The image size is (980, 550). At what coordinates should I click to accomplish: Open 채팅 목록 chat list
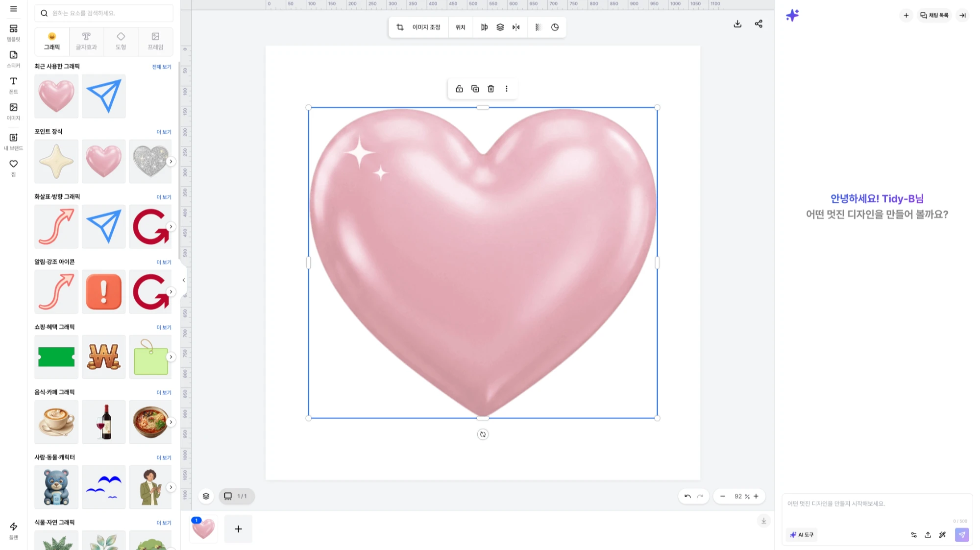point(934,15)
